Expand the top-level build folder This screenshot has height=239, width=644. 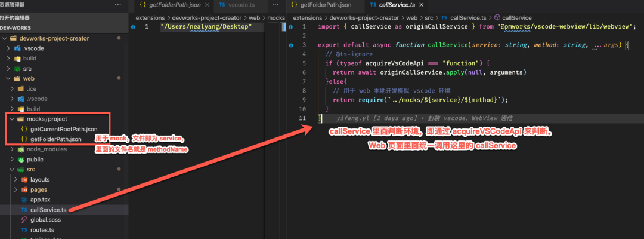point(10,59)
